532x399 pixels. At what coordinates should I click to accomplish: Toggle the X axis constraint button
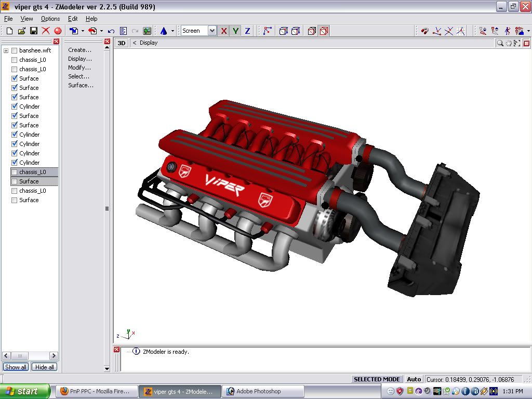[x=224, y=31]
